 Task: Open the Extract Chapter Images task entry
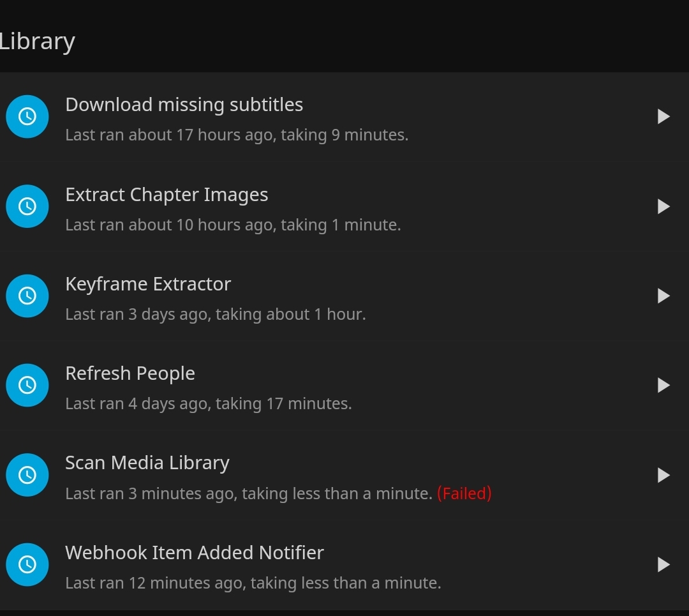pos(167,194)
